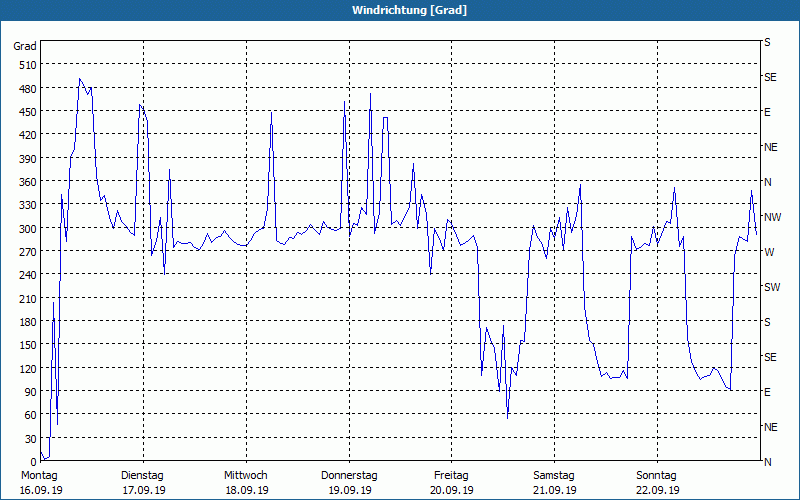Click the 22.09.19 date label
The width and height of the screenshot is (800, 500).
(658, 490)
